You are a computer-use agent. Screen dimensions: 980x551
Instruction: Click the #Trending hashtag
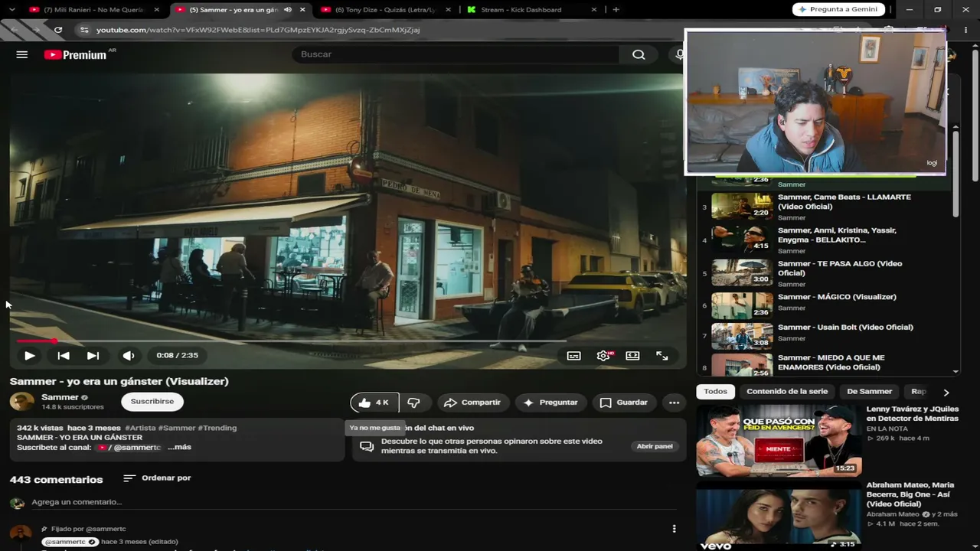coord(217,428)
